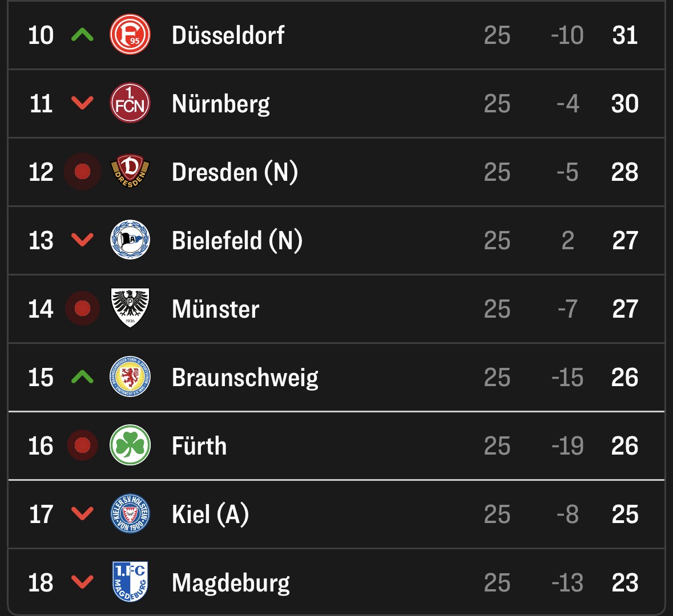Select the Münster team name
The image size is (673, 616).
click(x=215, y=309)
